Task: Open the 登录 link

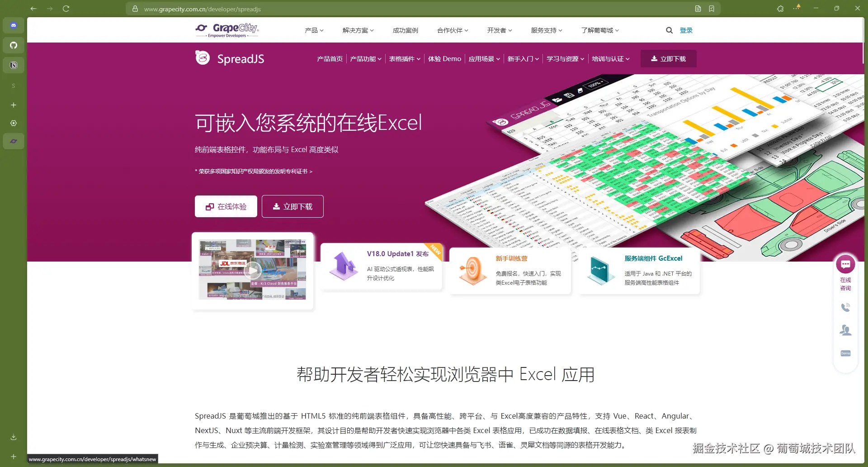Action: click(x=686, y=30)
